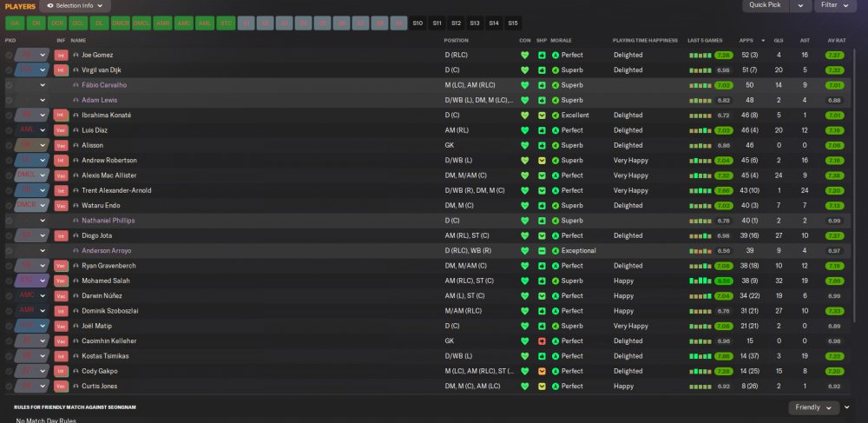Screen dimensions: 868x423
Task: Click the morale arrow icon for Diogo Jota
Action: [x=556, y=236]
